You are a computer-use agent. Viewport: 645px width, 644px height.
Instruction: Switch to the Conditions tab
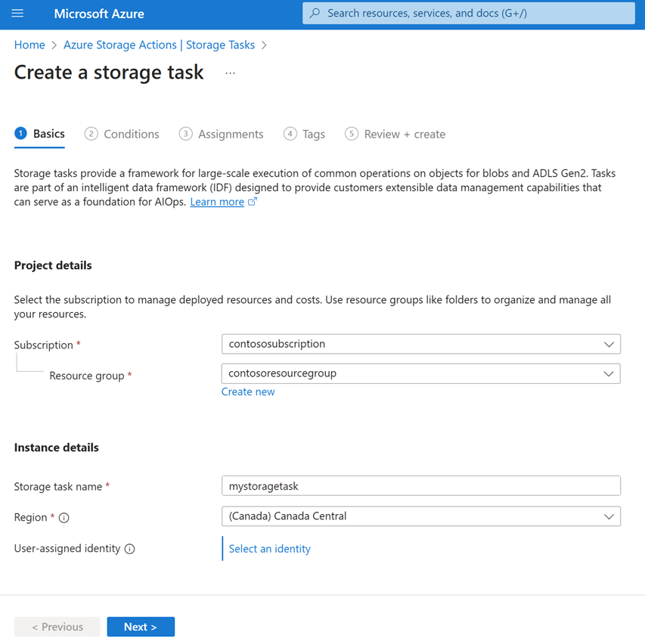tap(130, 133)
